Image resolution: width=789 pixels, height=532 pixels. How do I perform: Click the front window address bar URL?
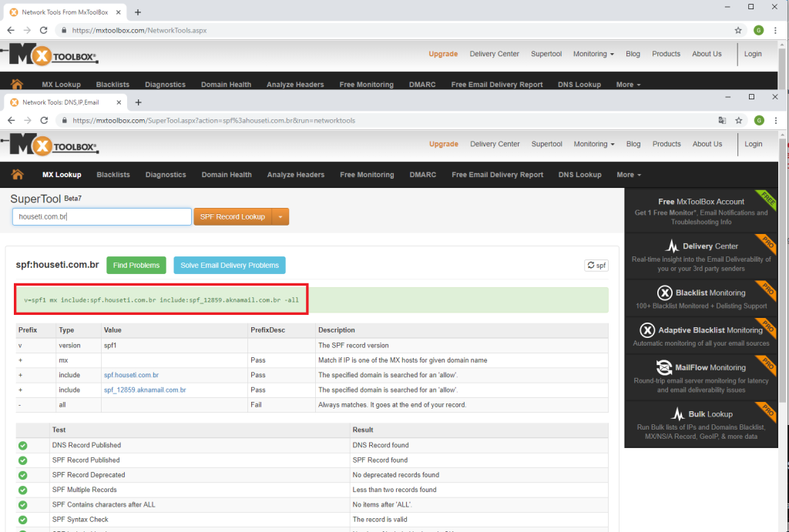pyautogui.click(x=214, y=121)
